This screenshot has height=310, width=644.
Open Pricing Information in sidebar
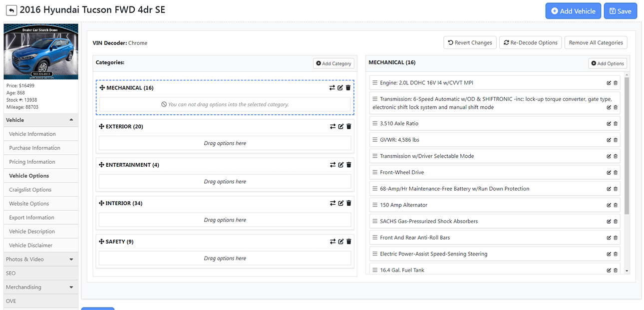[32, 162]
